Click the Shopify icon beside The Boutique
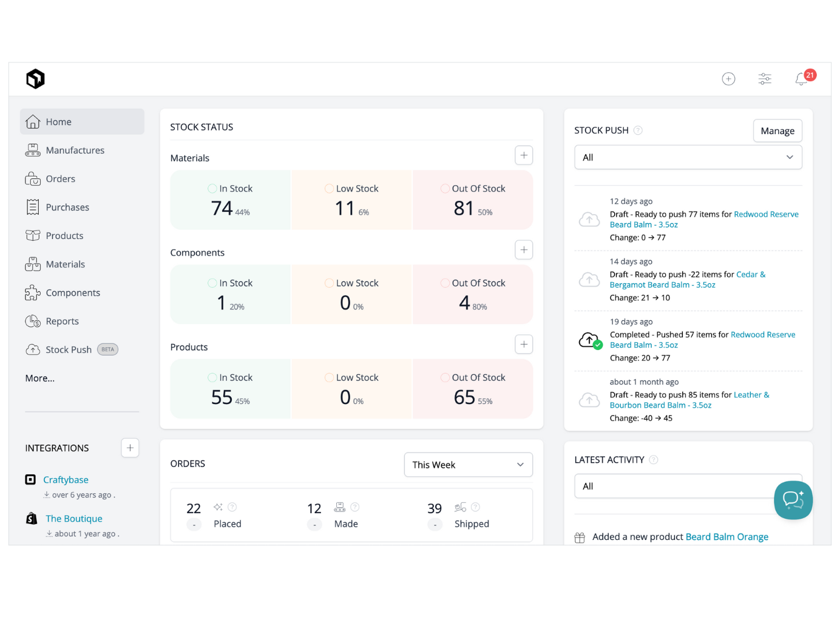Viewport: 840px width, 620px height. (x=31, y=518)
